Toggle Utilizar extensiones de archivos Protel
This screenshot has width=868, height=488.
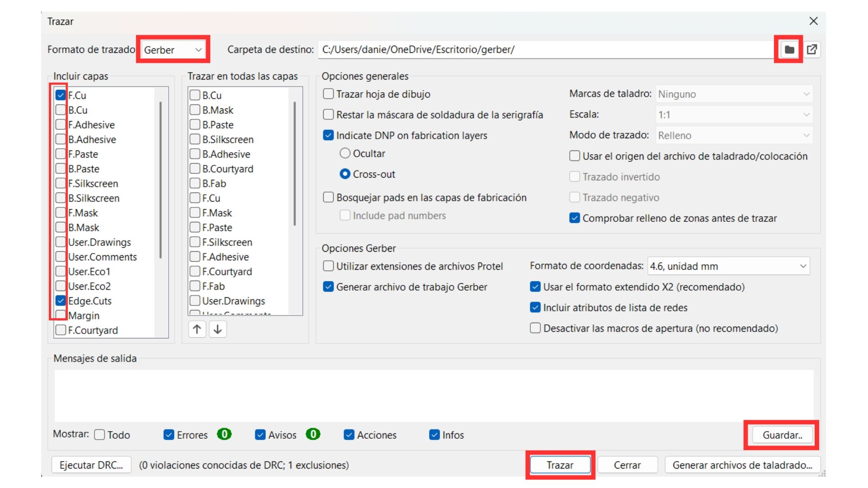(329, 266)
